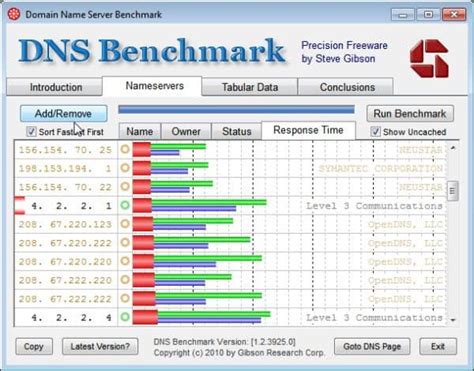The height and width of the screenshot is (371, 474).
Task: Click the Exit button
Action: pos(438,347)
